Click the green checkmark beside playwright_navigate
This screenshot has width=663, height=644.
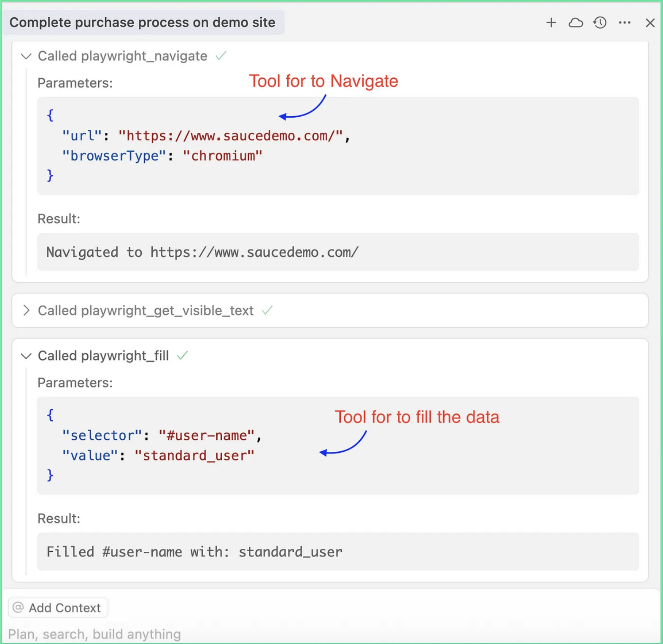(221, 56)
